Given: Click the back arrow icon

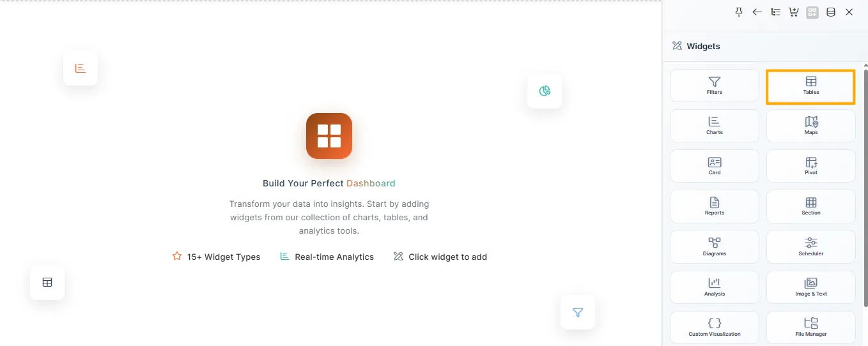Looking at the screenshot, I should pyautogui.click(x=757, y=12).
